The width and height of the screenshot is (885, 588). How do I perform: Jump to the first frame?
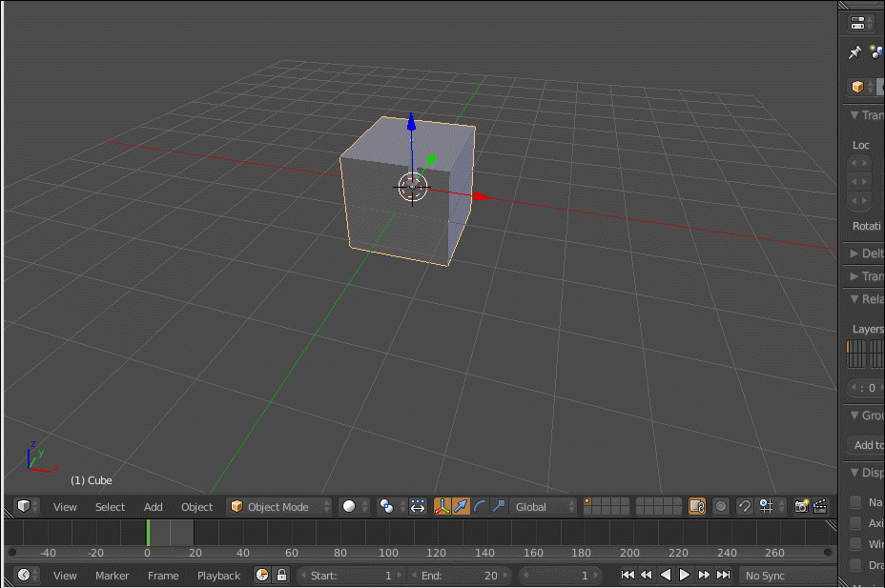coord(628,575)
